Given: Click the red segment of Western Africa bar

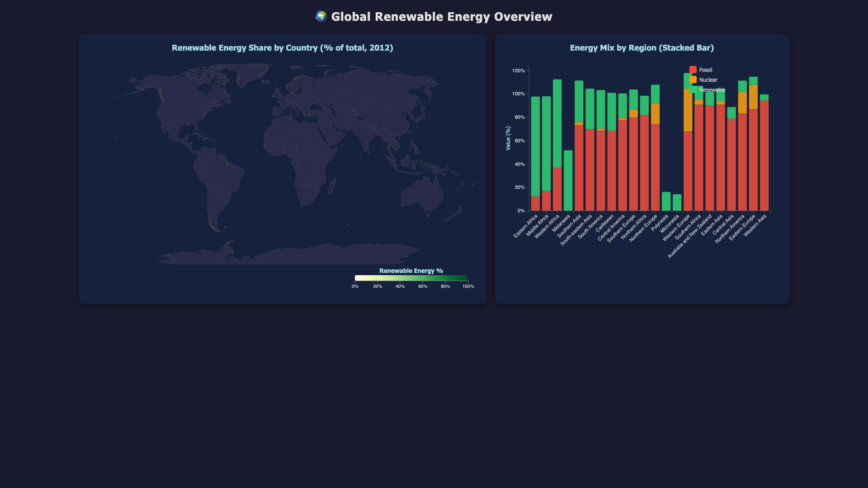Looking at the screenshot, I should (557, 189).
